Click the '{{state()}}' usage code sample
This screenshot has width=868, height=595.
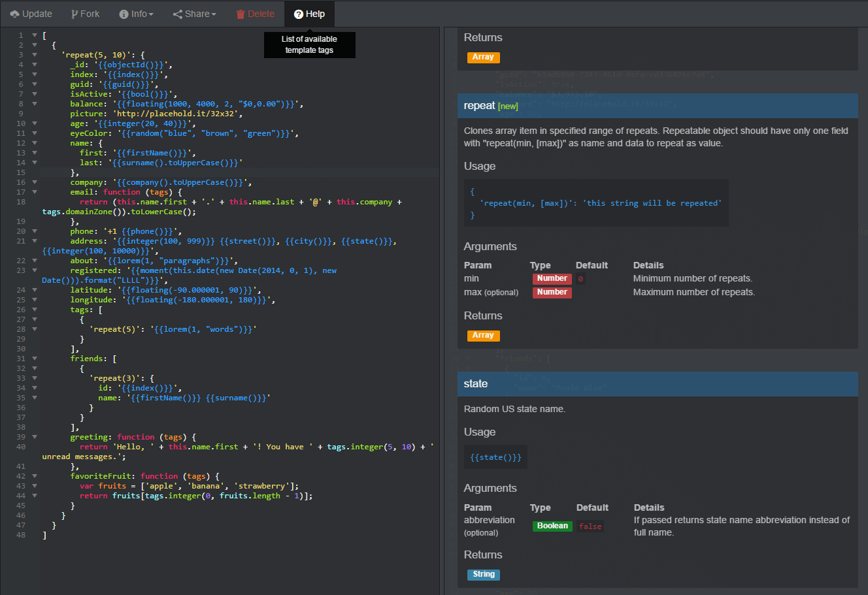495,457
